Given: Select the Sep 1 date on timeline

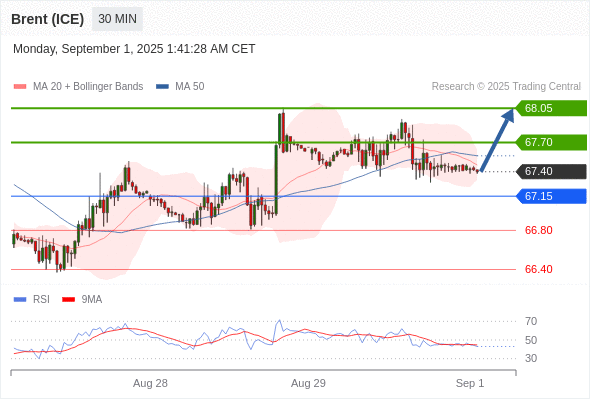Looking at the screenshot, I should click(x=470, y=383).
